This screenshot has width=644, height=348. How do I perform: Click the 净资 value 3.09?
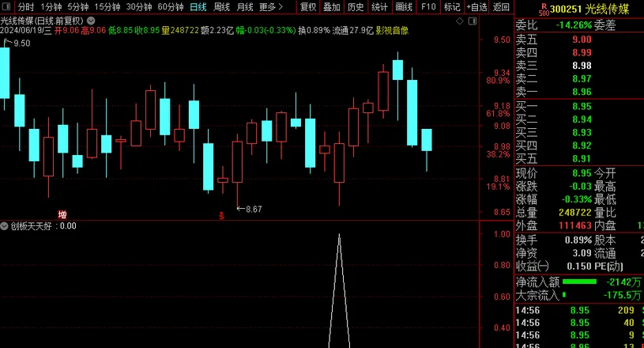click(582, 253)
